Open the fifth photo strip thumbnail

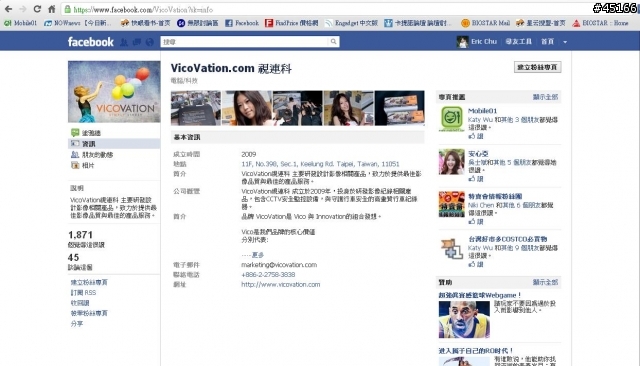coord(400,108)
